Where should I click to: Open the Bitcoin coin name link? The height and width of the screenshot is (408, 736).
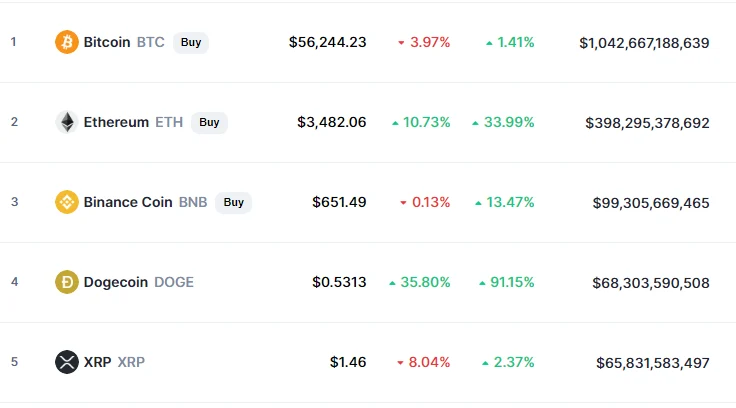pyautogui.click(x=107, y=42)
